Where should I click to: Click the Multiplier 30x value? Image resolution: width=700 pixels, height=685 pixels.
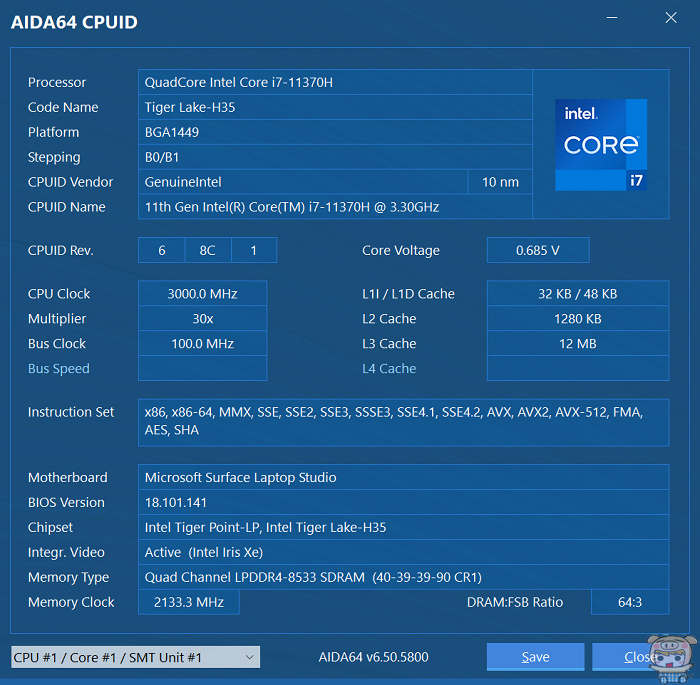click(202, 319)
